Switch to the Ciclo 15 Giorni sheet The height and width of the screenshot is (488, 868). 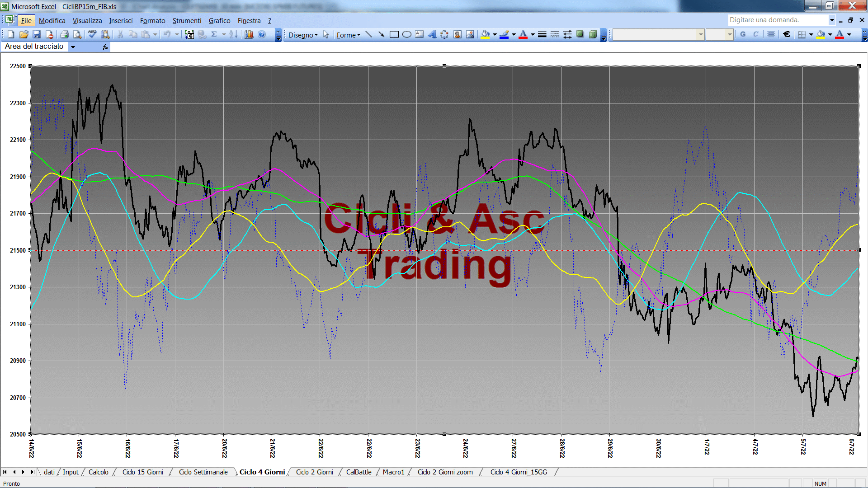tap(142, 472)
